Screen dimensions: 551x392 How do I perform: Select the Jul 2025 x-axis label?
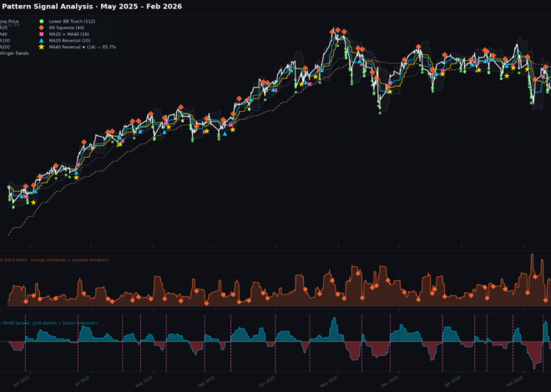[82, 379]
